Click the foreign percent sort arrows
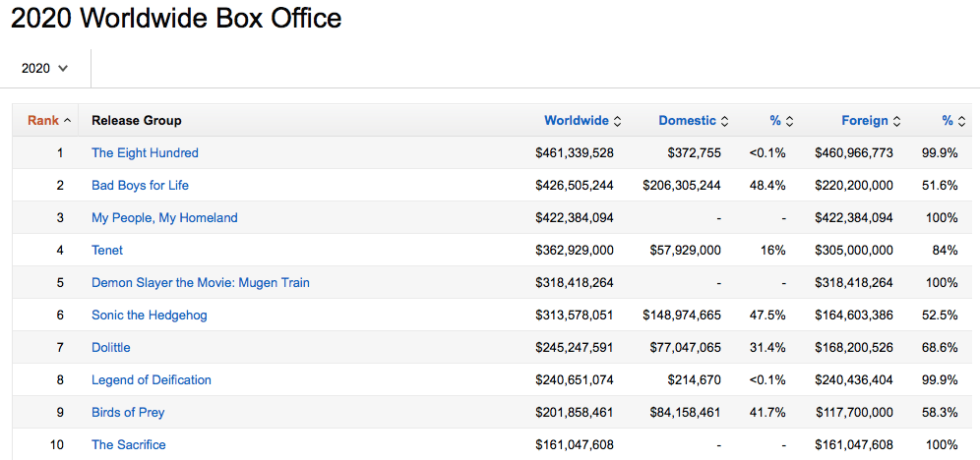The height and width of the screenshot is (460, 980). 961,121
